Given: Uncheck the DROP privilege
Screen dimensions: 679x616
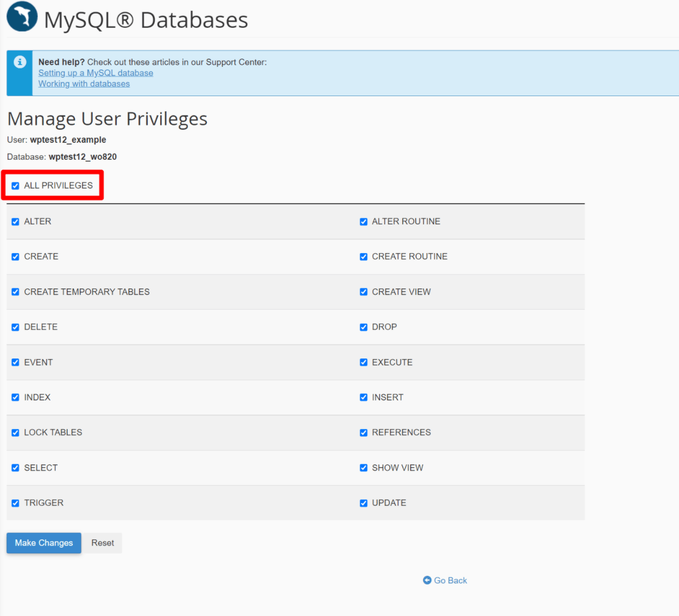Looking at the screenshot, I should tap(363, 327).
